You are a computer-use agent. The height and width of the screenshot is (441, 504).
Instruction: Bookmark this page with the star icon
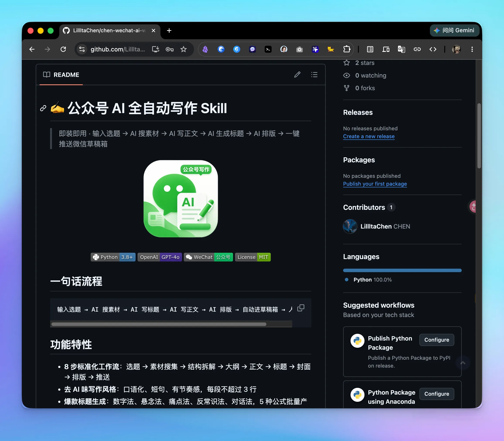coord(183,49)
